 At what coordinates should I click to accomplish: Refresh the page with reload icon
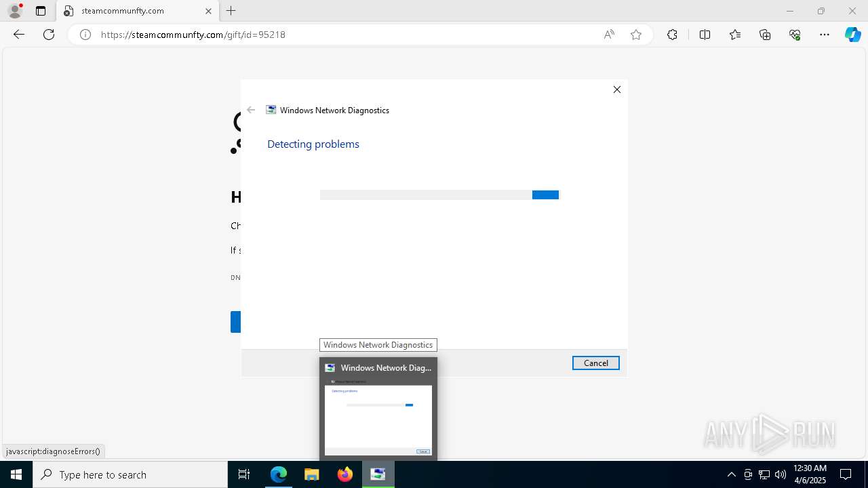pos(49,35)
